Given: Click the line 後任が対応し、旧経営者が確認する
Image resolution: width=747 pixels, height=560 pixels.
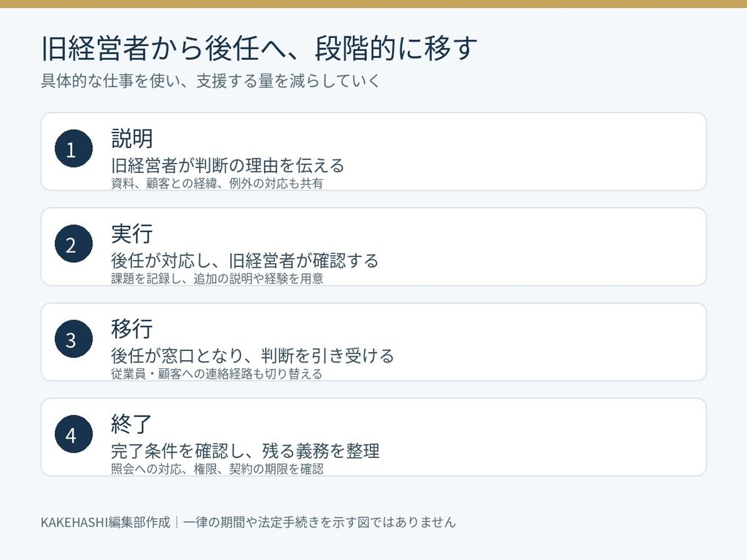Looking at the screenshot, I should 245,261.
